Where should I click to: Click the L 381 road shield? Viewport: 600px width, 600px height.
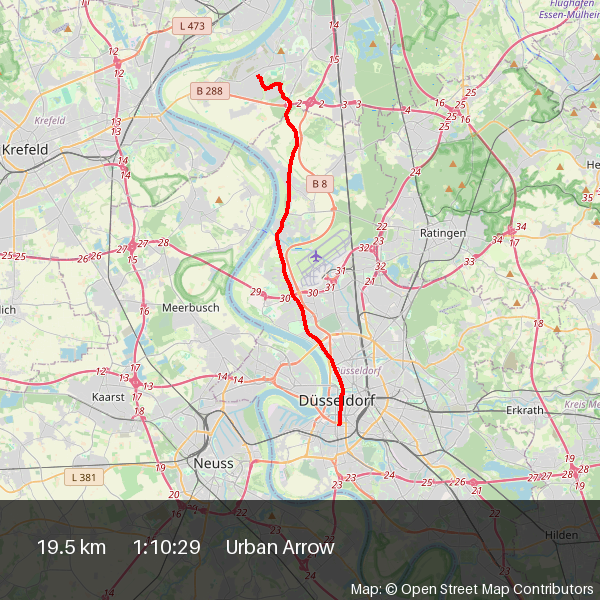point(84,477)
